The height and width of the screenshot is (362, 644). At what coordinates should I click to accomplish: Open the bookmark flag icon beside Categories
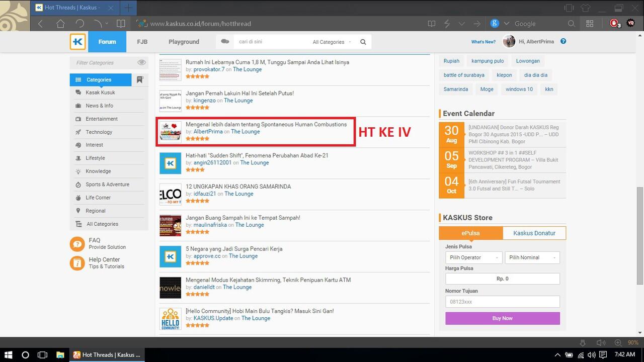pyautogui.click(x=140, y=79)
